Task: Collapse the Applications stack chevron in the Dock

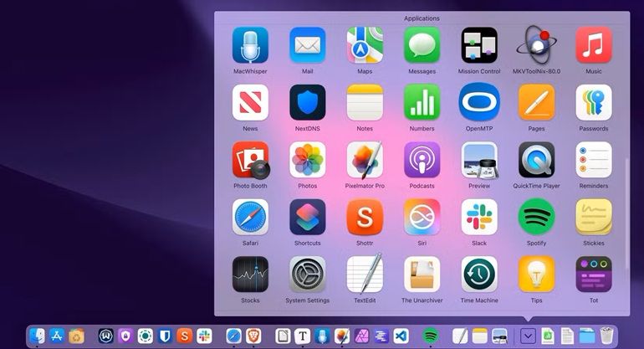Action: coord(529,336)
